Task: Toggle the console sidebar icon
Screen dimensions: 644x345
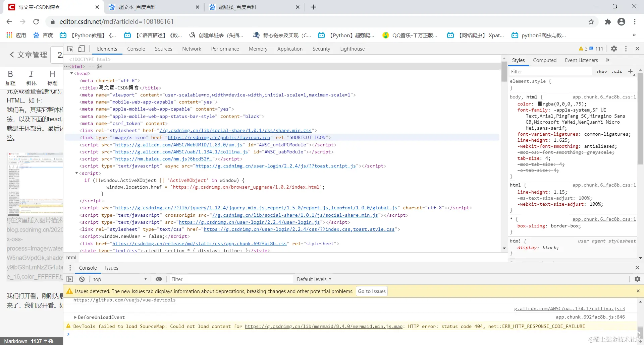Action: click(x=70, y=279)
